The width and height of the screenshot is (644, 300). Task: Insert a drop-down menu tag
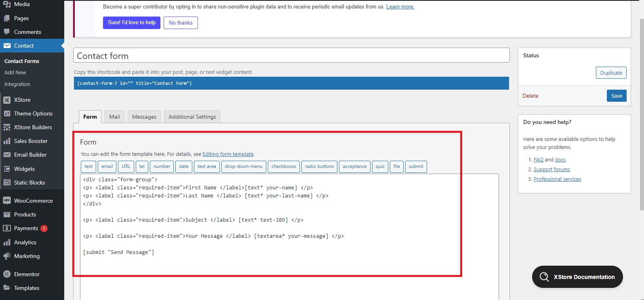click(x=244, y=166)
